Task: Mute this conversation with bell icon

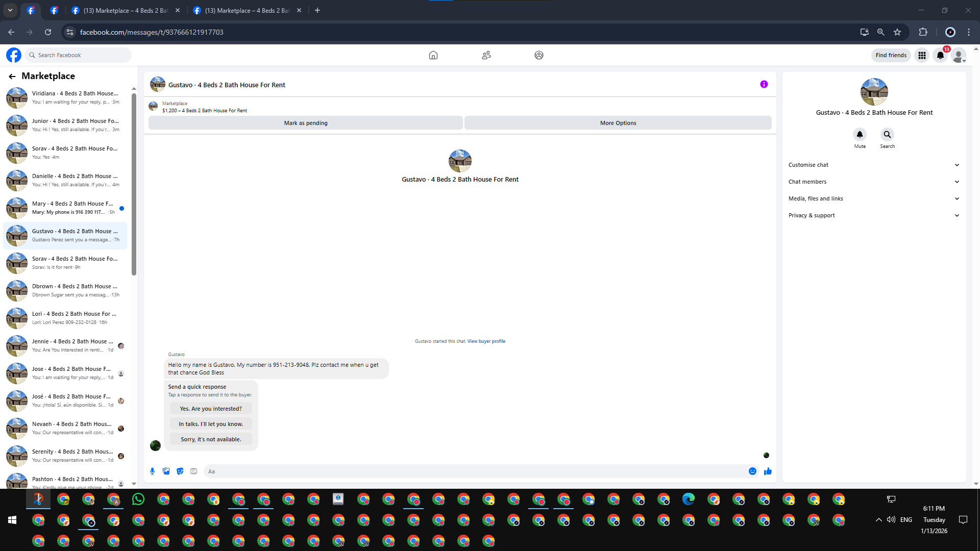Action: (x=860, y=135)
